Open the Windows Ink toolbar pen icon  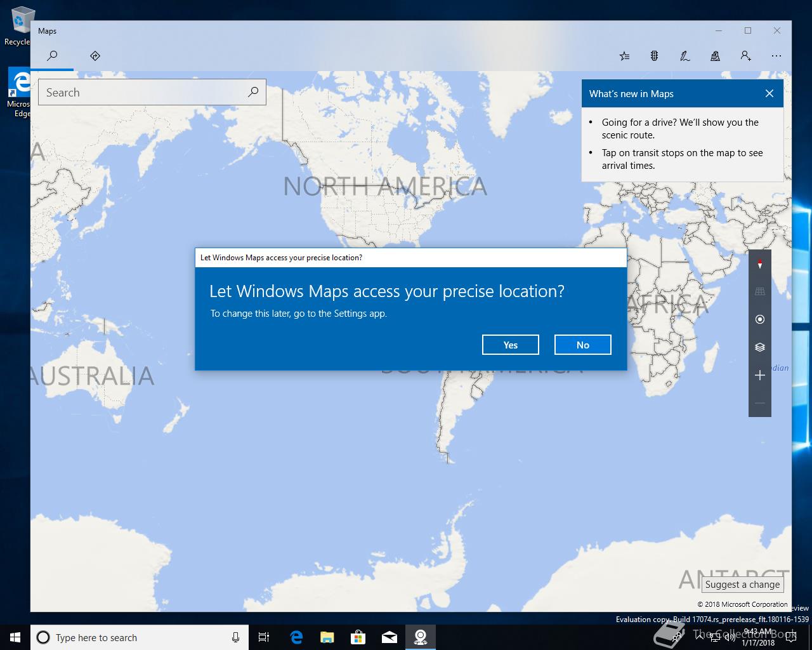point(684,56)
